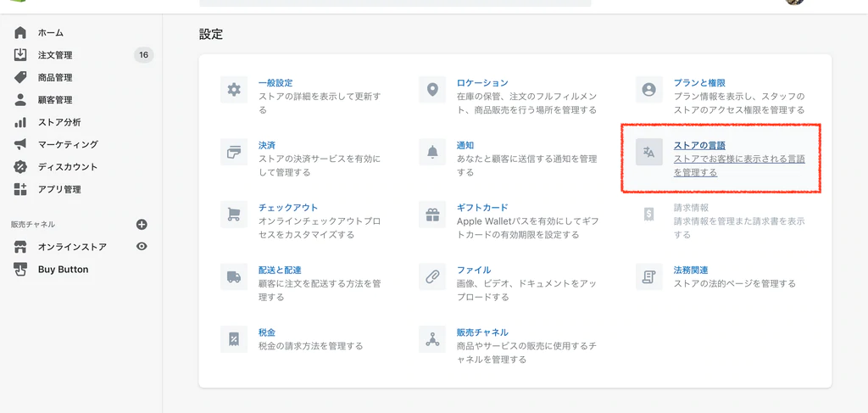Click the General settings gear icon
This screenshot has width=868, height=413.
pyautogui.click(x=234, y=90)
